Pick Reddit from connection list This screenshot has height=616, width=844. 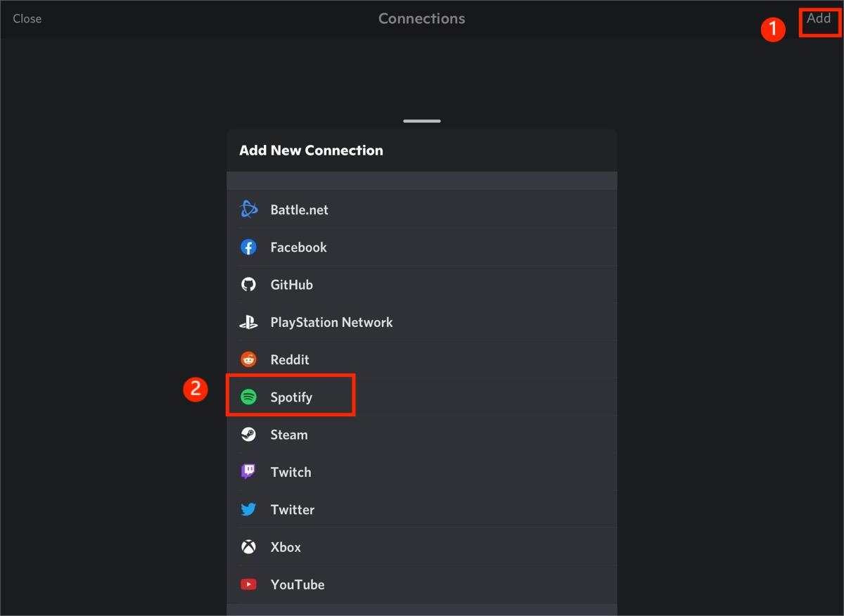(x=421, y=359)
